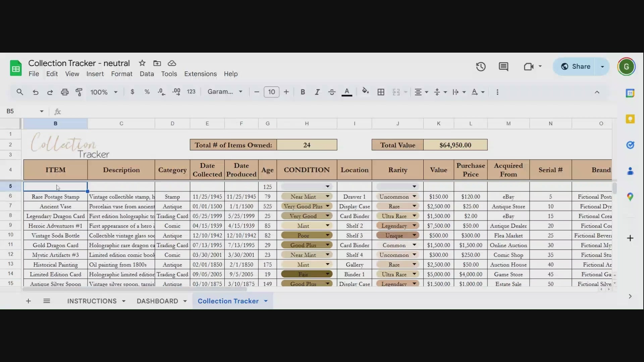Click the Borders icon
644x362 pixels.
(x=381, y=92)
